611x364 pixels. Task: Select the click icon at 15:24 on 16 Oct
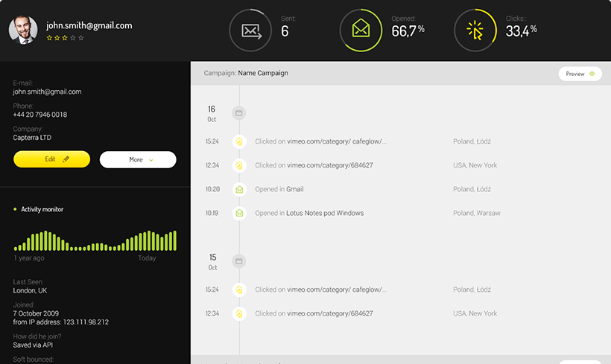pos(239,141)
